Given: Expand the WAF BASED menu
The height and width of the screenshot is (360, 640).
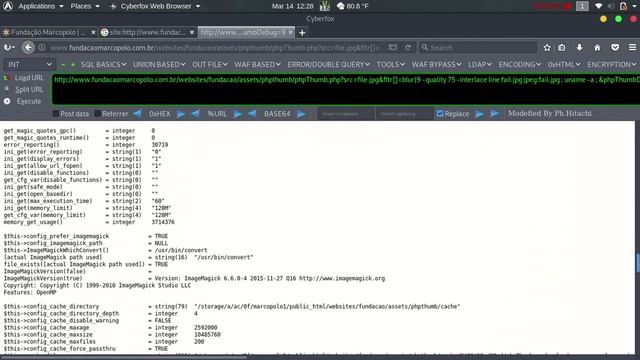Looking at the screenshot, I should (258, 64).
